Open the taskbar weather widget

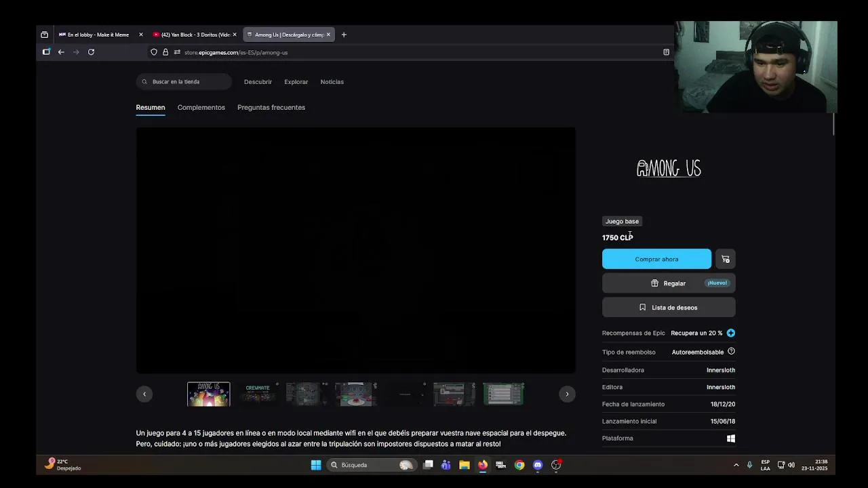tap(63, 465)
